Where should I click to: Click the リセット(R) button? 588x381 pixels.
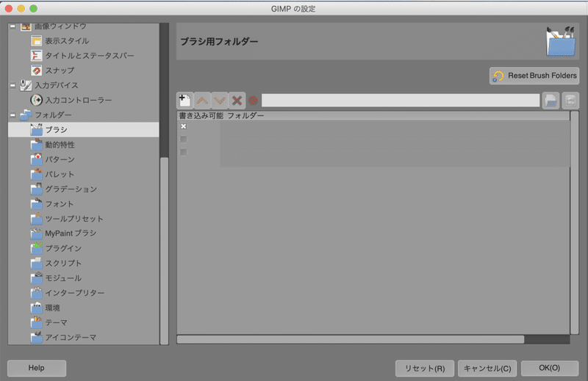click(425, 369)
